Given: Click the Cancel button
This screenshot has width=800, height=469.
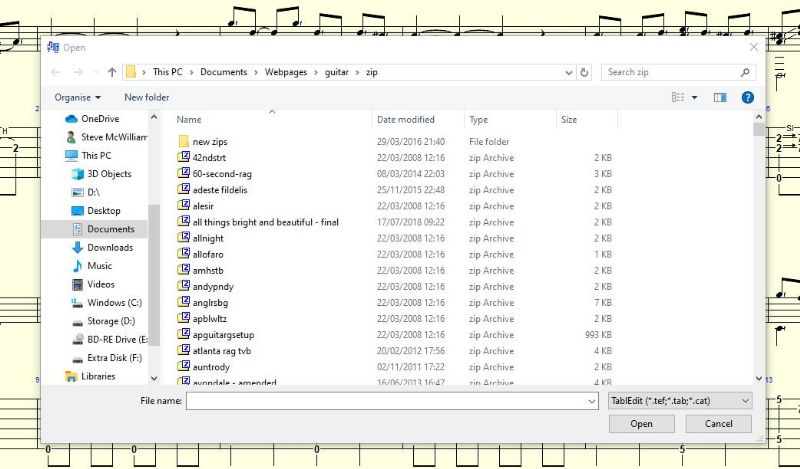Looking at the screenshot, I should pos(718,424).
